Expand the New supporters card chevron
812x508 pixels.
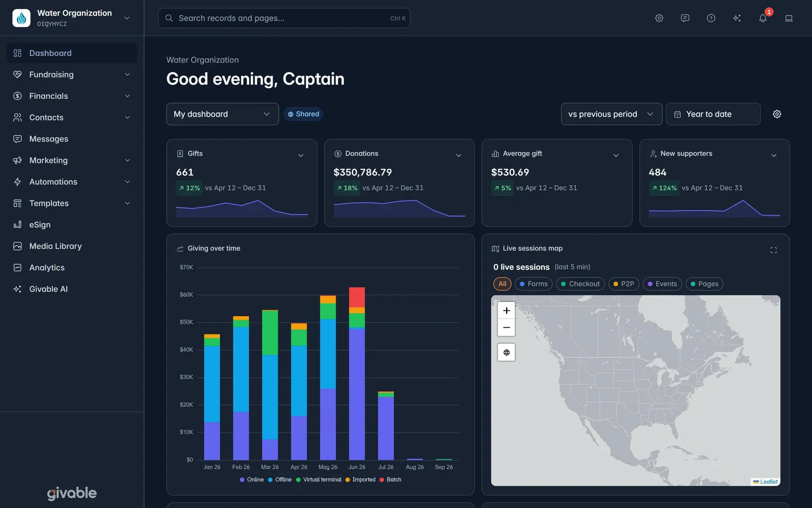tap(774, 155)
